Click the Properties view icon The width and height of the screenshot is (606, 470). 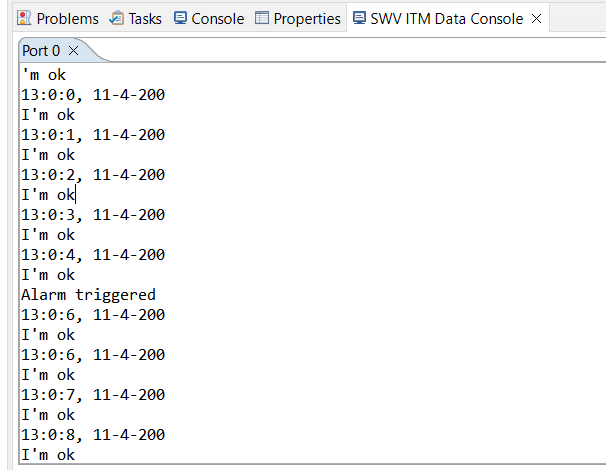[x=262, y=18]
